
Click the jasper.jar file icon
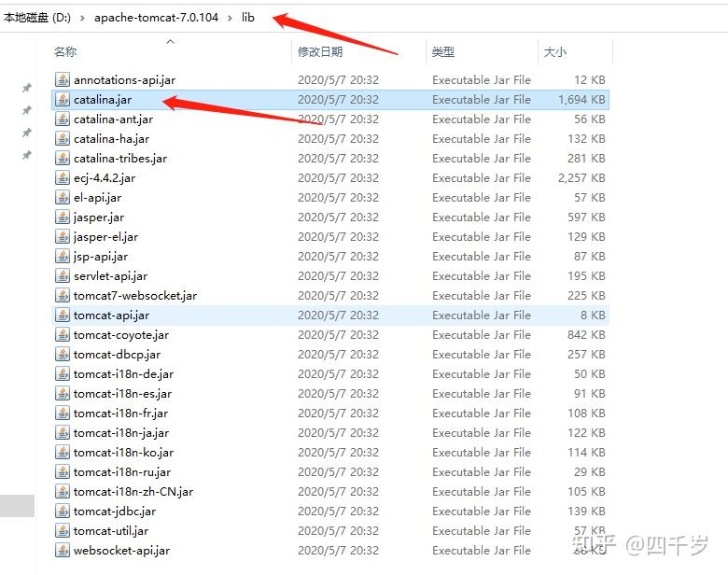coord(63,217)
